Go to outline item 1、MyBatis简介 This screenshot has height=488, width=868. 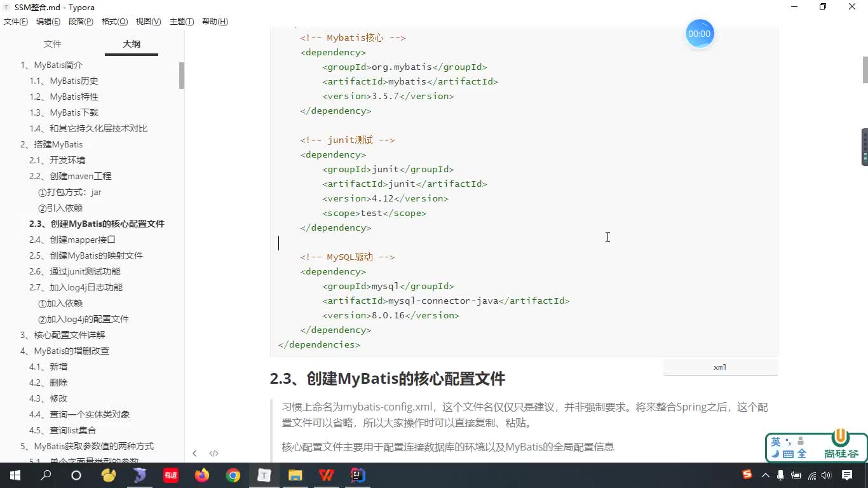(x=51, y=65)
